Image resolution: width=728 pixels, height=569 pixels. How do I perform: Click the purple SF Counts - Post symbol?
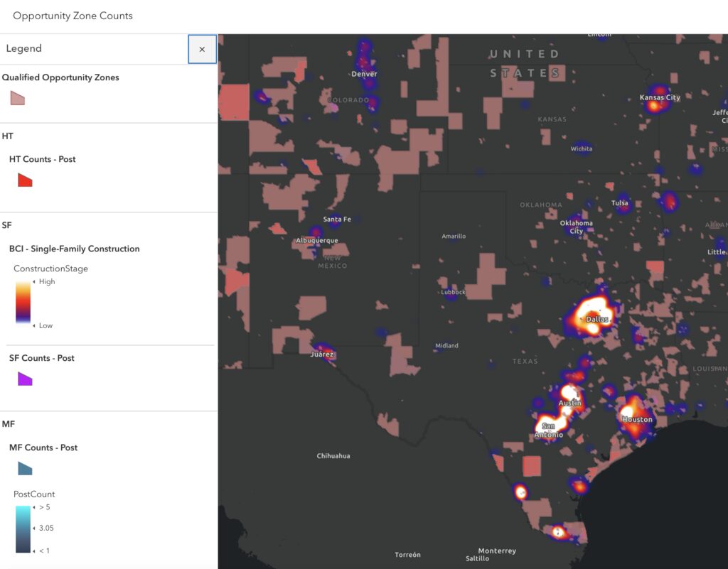click(x=25, y=379)
